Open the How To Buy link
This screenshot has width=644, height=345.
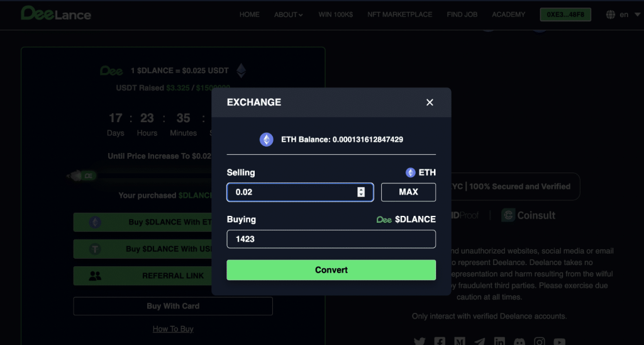tap(173, 329)
